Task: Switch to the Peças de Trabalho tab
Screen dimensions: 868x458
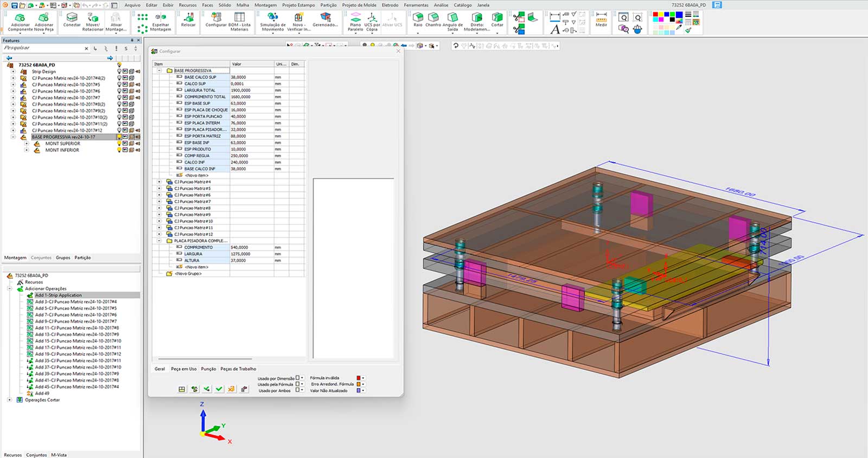Action: [238, 369]
